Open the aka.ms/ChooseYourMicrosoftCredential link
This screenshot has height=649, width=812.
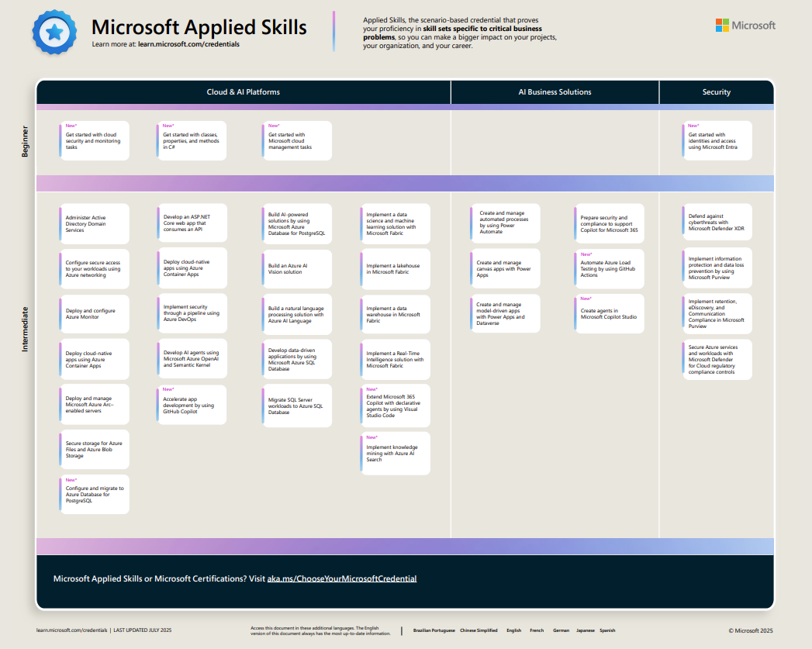click(x=342, y=578)
